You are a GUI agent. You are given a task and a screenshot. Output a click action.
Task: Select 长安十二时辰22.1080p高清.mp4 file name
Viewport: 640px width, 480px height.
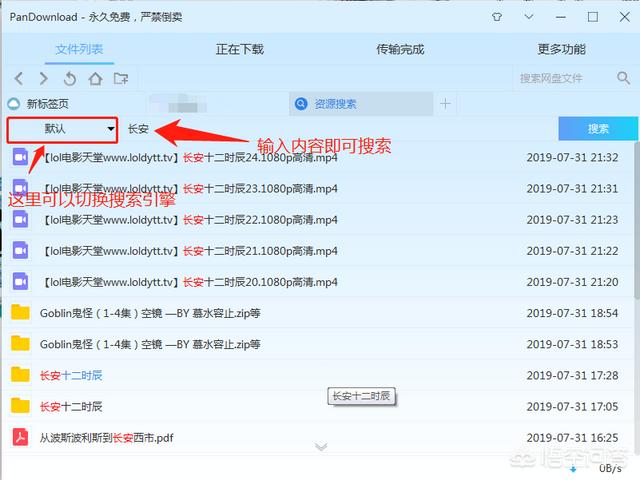[189, 220]
